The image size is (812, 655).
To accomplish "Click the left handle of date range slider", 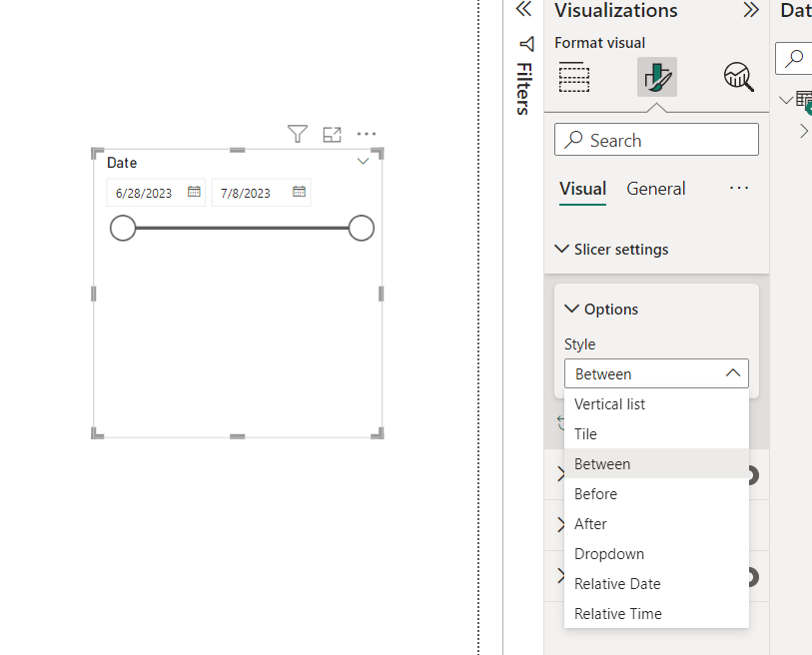I will point(123,228).
